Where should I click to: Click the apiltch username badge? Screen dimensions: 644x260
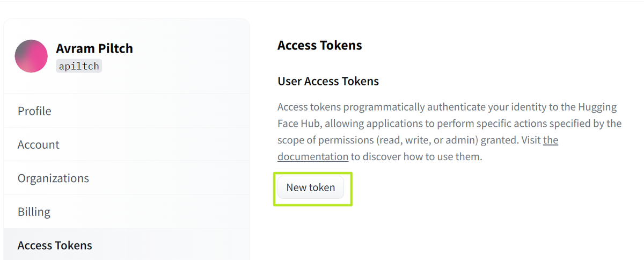point(79,66)
